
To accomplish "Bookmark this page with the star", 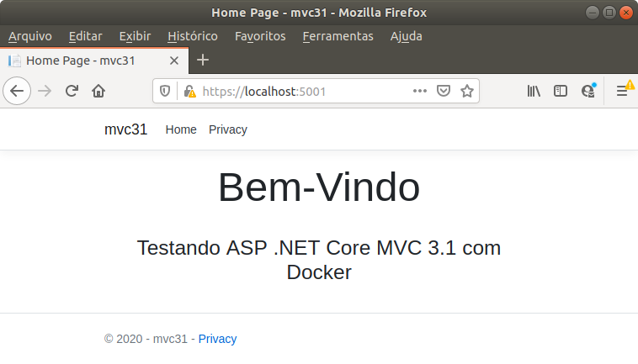I will pos(466,91).
